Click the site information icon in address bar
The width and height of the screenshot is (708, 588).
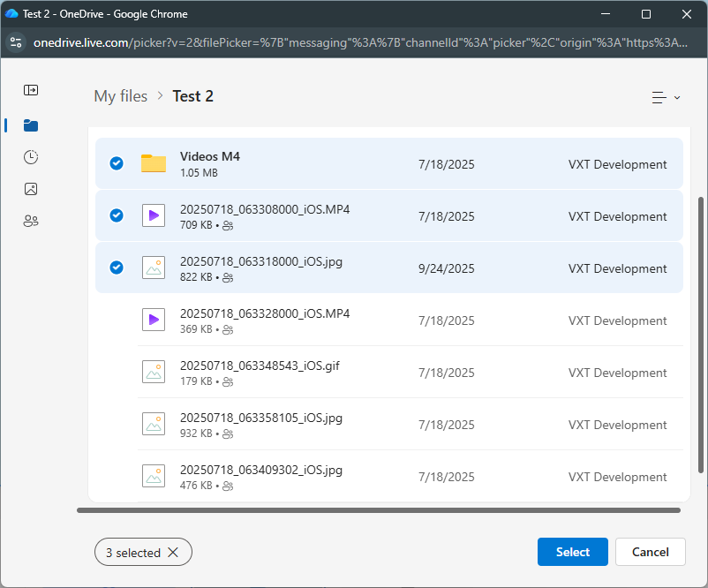pos(16,42)
